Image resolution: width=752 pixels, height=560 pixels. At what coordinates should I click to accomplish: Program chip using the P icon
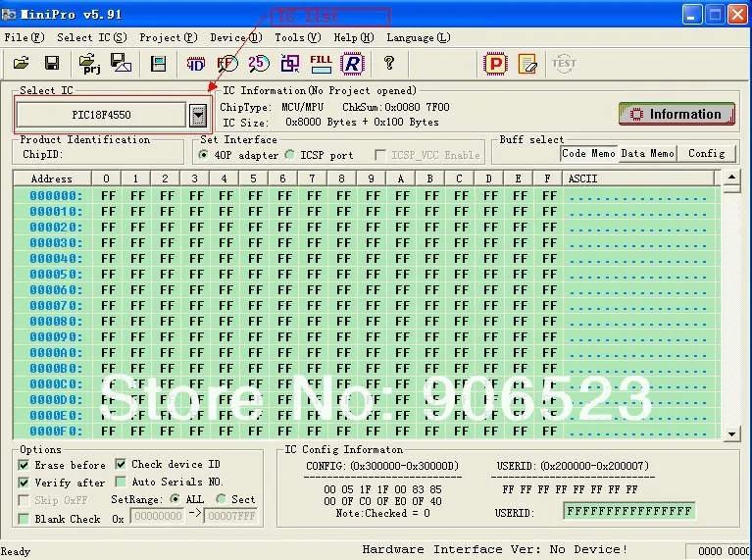click(495, 64)
